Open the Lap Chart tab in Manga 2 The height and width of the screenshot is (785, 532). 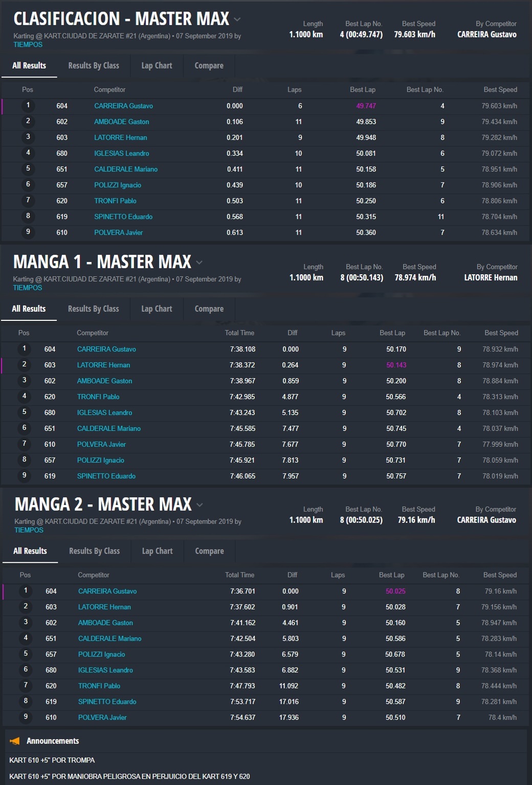(157, 551)
